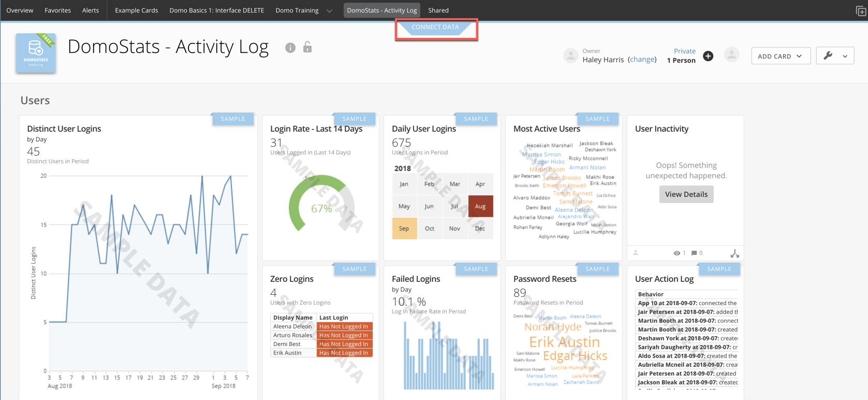Select the Domo Basics 1: Interface DELETE tab
Image resolution: width=868 pixels, height=400 pixels.
pyautogui.click(x=217, y=10)
